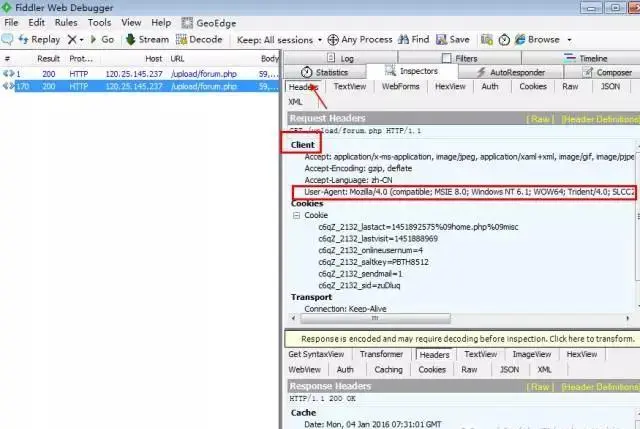Switch to the Log tab
This screenshot has width=640, height=429.
[340, 58]
